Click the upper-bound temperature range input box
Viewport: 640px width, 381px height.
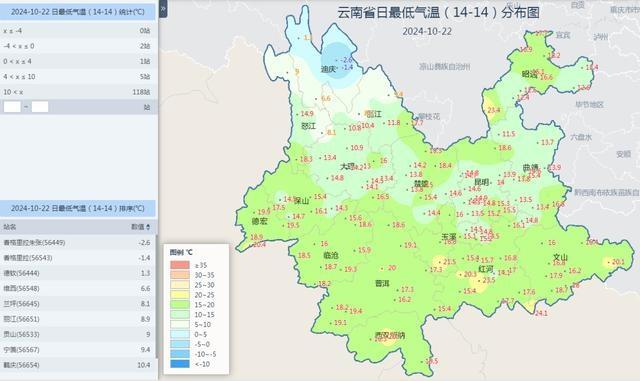click(40, 107)
